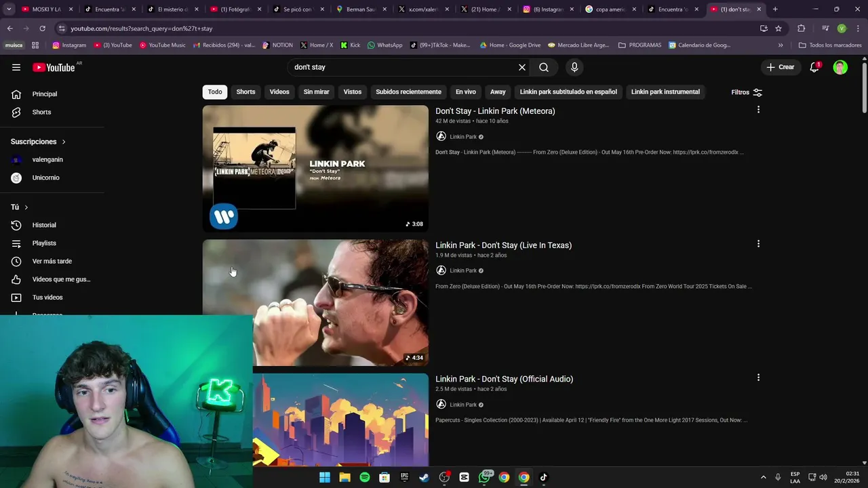Screen dimensions: 868x488
Task: Open the account avatar menu
Action: pos(840,67)
